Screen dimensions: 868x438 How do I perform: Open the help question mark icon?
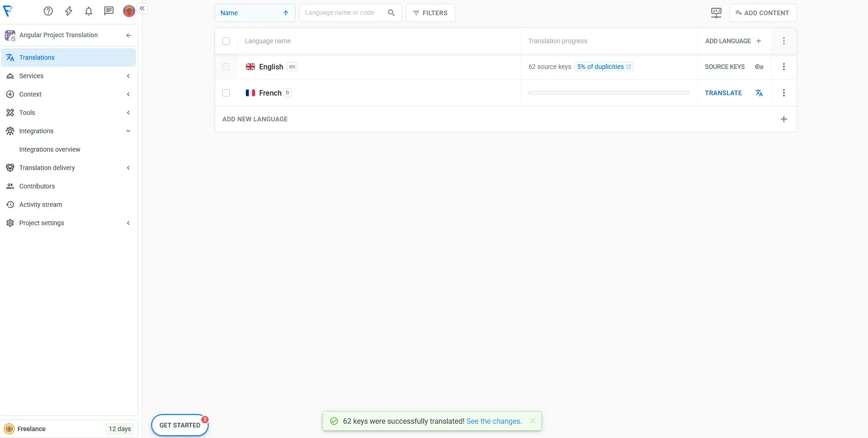(x=48, y=11)
